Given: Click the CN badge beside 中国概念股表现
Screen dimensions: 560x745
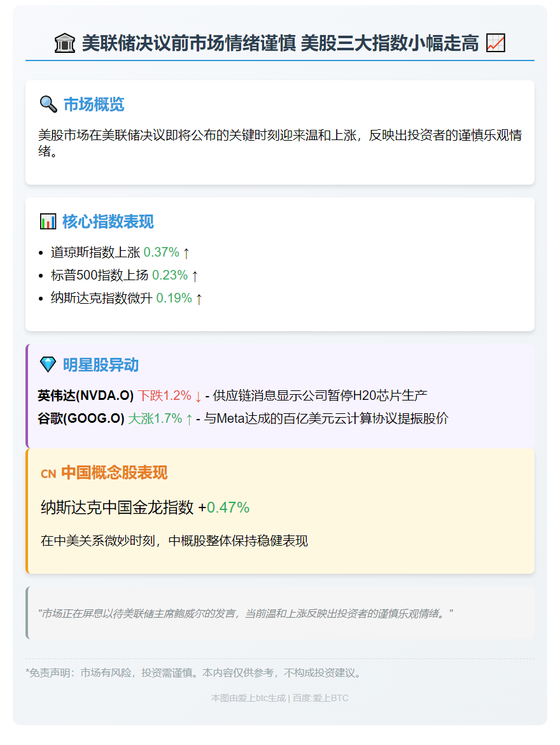Looking at the screenshot, I should point(48,474).
